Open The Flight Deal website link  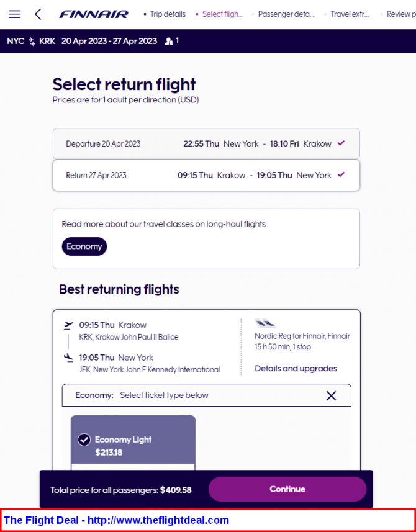tap(116, 520)
